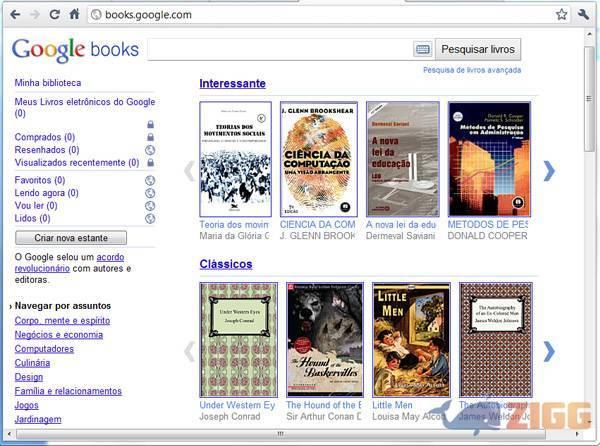Open the Culinária subject category
Screen dimensions: 600x446
coord(31,363)
